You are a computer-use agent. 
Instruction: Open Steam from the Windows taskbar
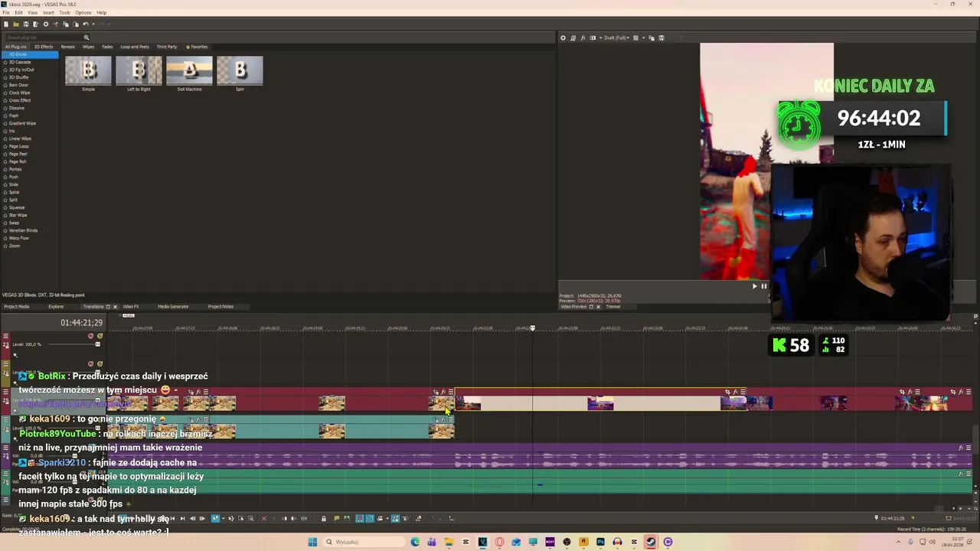[651, 542]
